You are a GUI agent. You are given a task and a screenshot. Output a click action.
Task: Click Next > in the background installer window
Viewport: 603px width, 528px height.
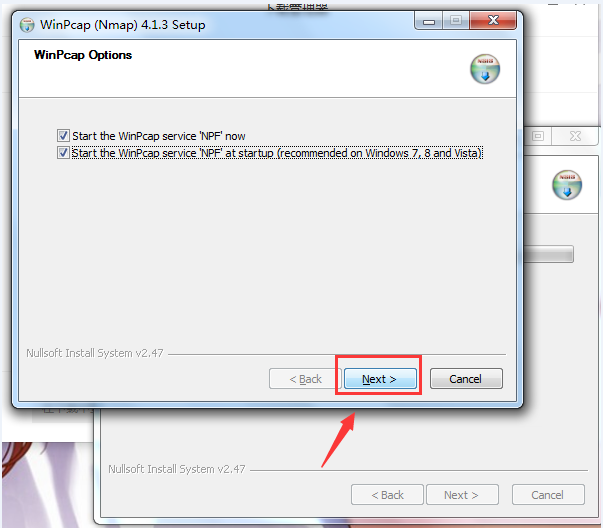[x=462, y=495]
